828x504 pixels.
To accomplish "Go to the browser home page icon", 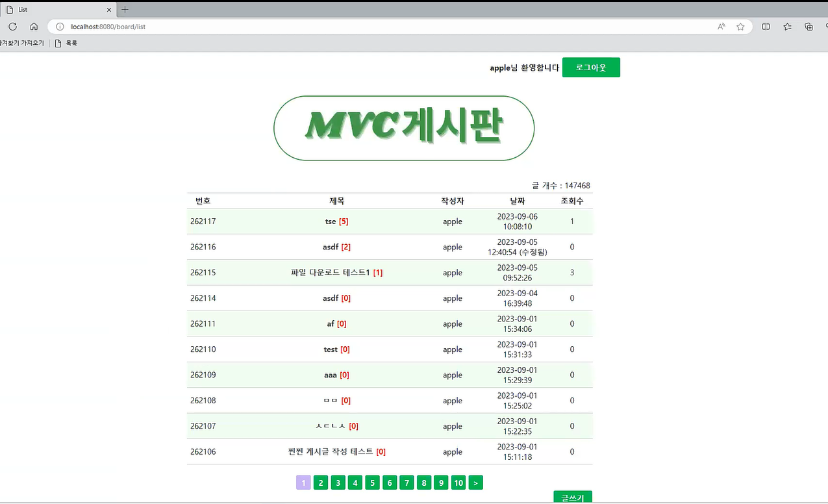I will coord(34,27).
